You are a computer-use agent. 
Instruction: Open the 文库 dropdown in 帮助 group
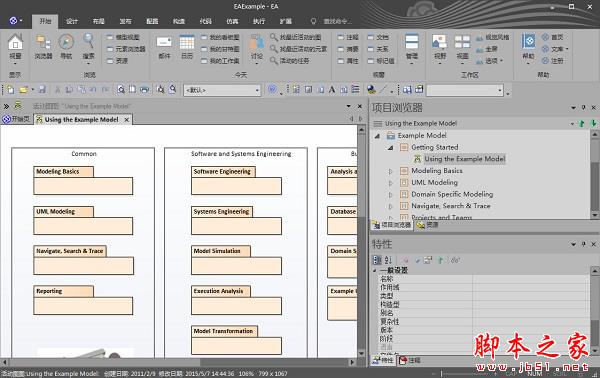point(555,49)
